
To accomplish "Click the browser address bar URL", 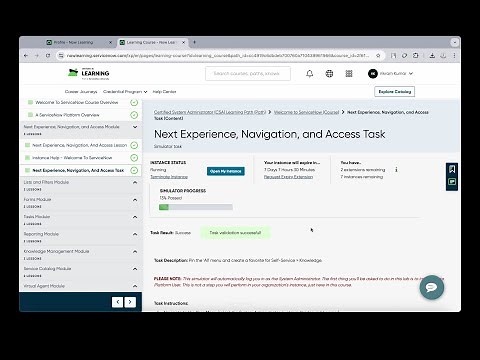I will (x=218, y=56).
